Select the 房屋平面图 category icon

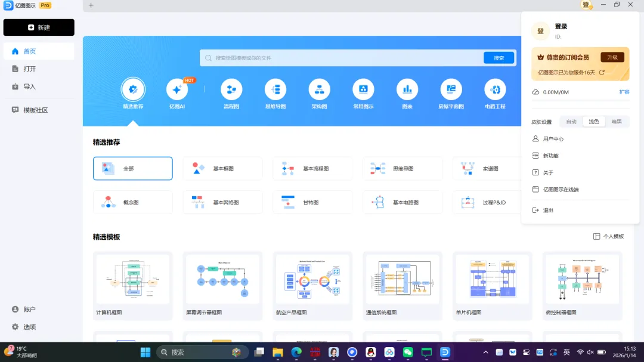(451, 89)
